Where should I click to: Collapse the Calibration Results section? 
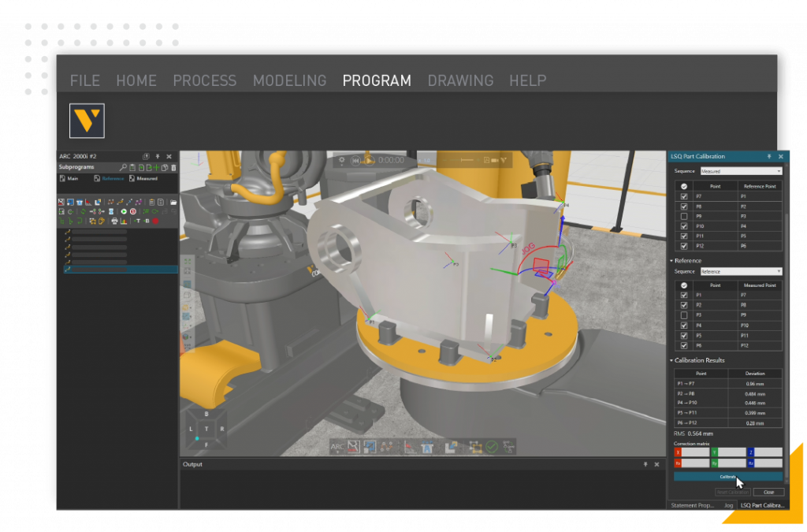pyautogui.click(x=672, y=360)
